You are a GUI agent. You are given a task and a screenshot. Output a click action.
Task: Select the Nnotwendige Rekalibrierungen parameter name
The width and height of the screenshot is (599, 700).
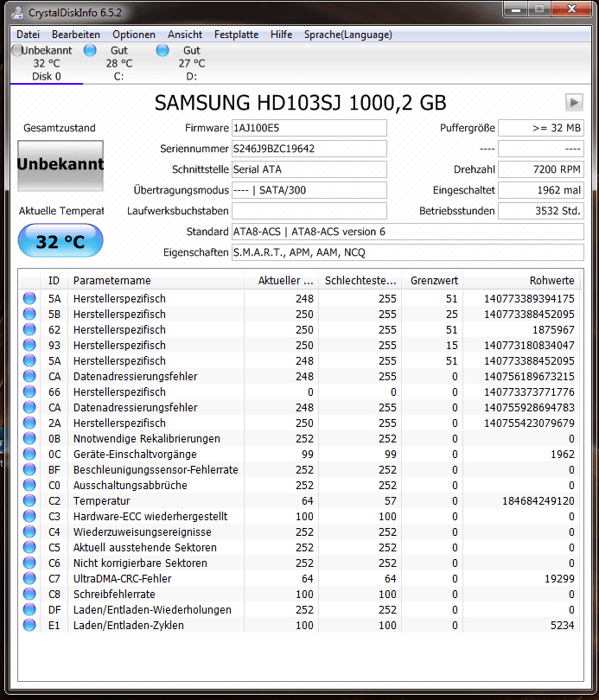pyautogui.click(x=147, y=439)
